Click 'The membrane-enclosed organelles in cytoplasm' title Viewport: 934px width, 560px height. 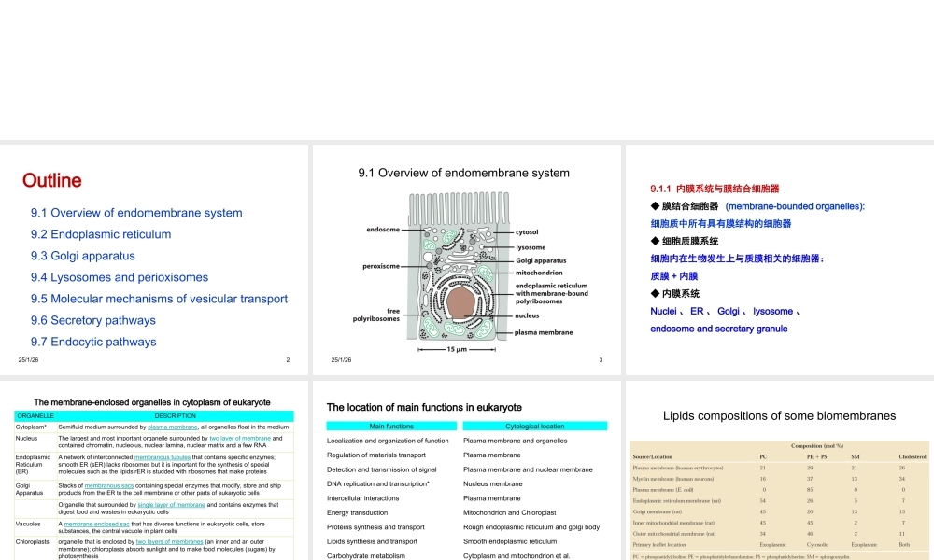[x=152, y=402]
